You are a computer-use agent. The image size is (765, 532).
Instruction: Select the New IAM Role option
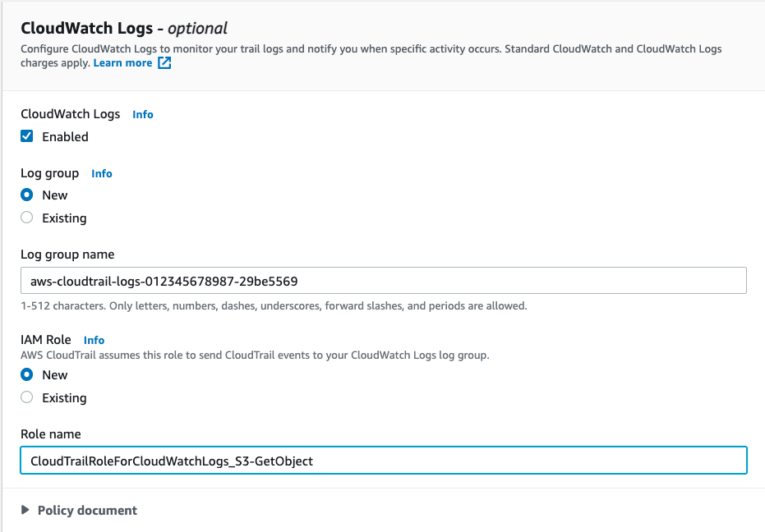(28, 375)
